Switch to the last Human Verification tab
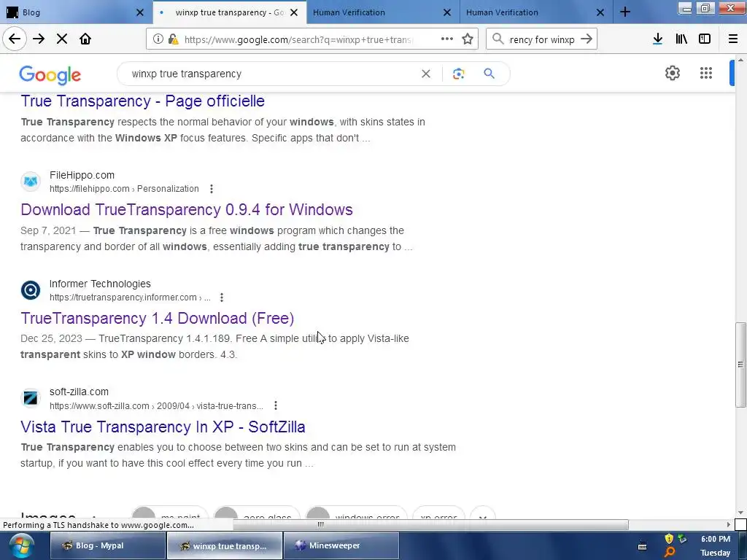747x560 pixels. pos(537,12)
